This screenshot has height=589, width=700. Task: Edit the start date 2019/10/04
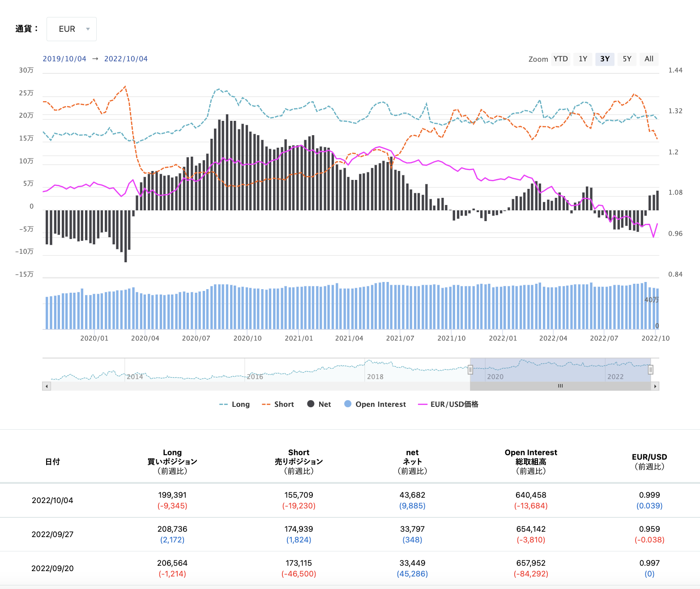click(64, 59)
